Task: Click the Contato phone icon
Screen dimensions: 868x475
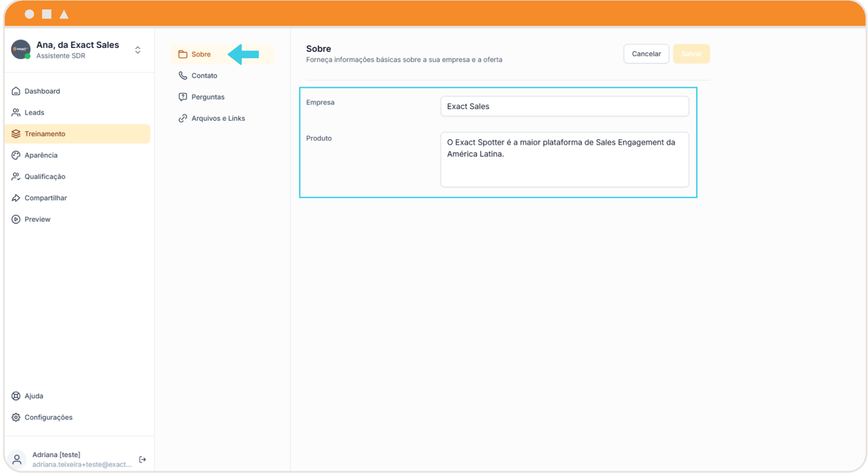Action: (x=183, y=76)
